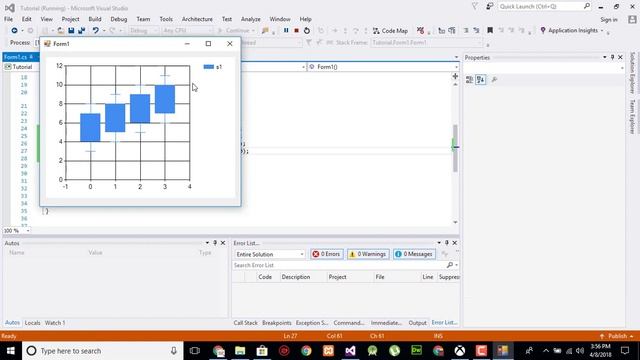
Task: Open the Code Map tool
Action: [x=390, y=31]
